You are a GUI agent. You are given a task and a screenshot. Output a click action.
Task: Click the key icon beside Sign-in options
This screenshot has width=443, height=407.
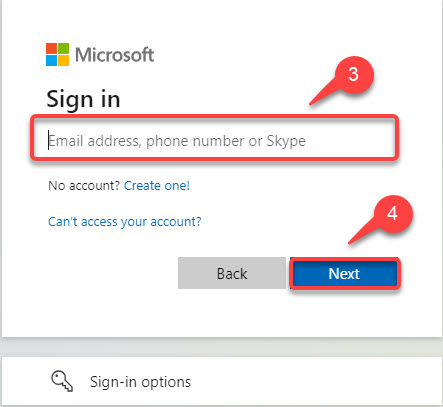(x=62, y=382)
